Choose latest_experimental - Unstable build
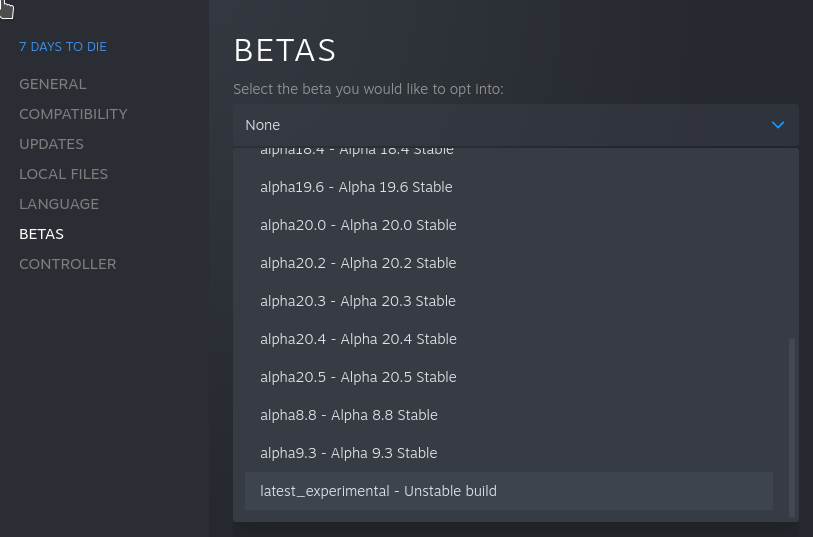813x537 pixels. [x=378, y=491]
